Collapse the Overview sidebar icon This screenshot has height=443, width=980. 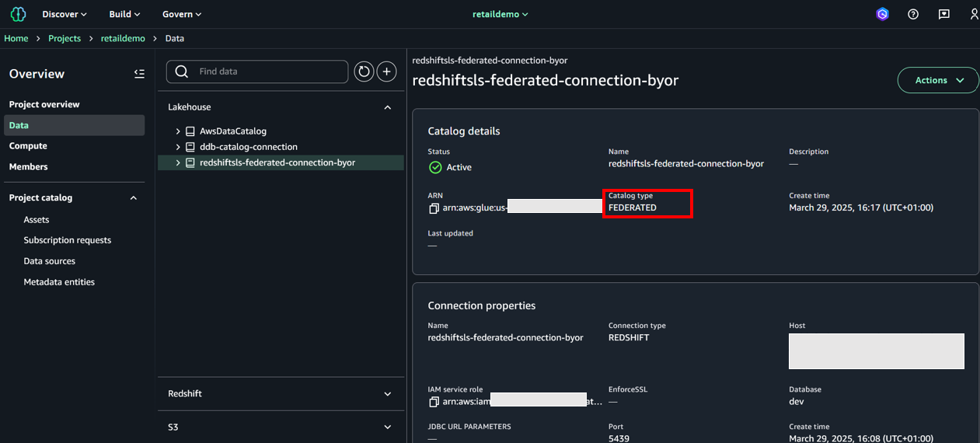click(139, 74)
